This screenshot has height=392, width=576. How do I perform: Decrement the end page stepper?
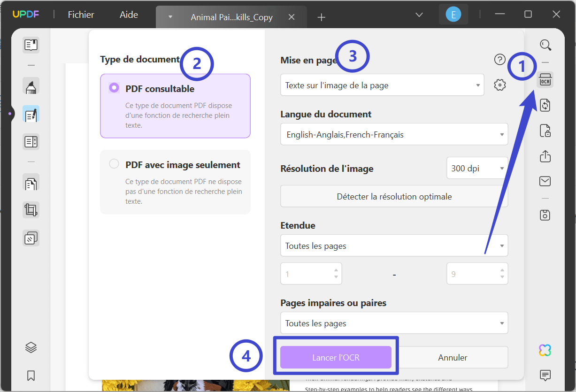pos(502,277)
